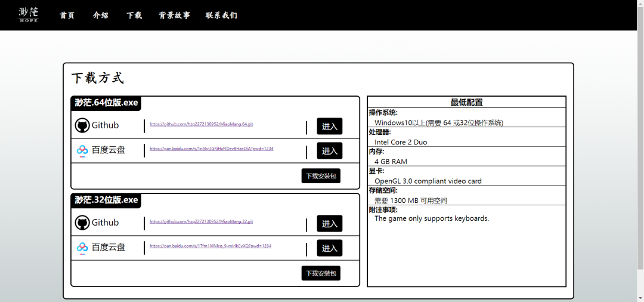Open the MiaoMang.64.git GitHub link
The height and width of the screenshot is (302, 644).
tap(201, 124)
